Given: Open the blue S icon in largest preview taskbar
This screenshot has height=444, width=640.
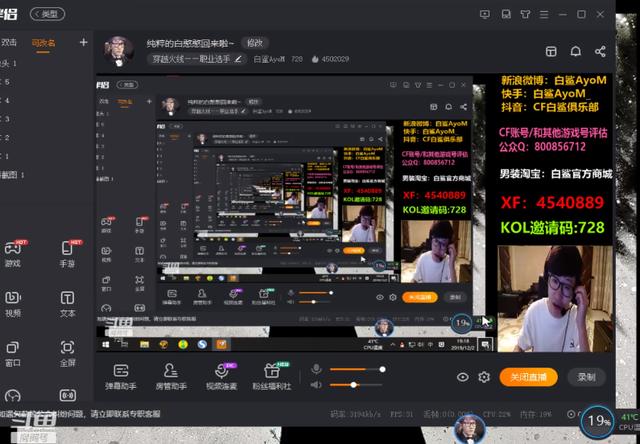Looking at the screenshot, I should point(202,345).
